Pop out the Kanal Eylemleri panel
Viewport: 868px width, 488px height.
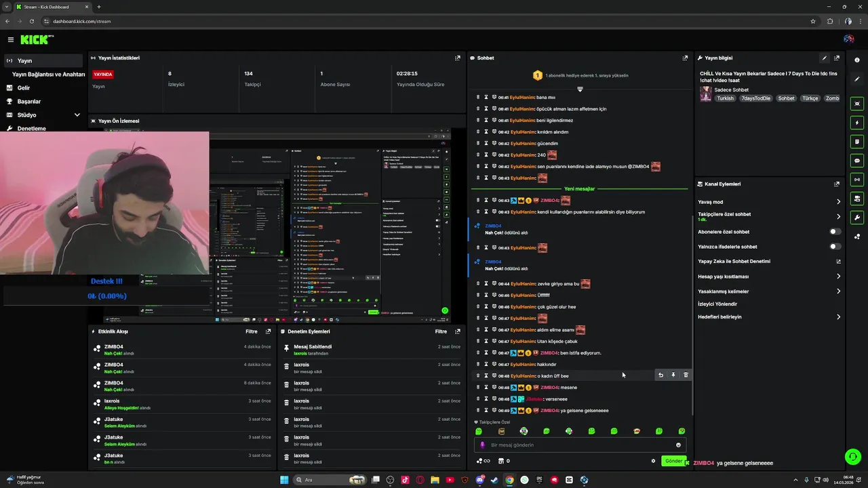click(837, 184)
